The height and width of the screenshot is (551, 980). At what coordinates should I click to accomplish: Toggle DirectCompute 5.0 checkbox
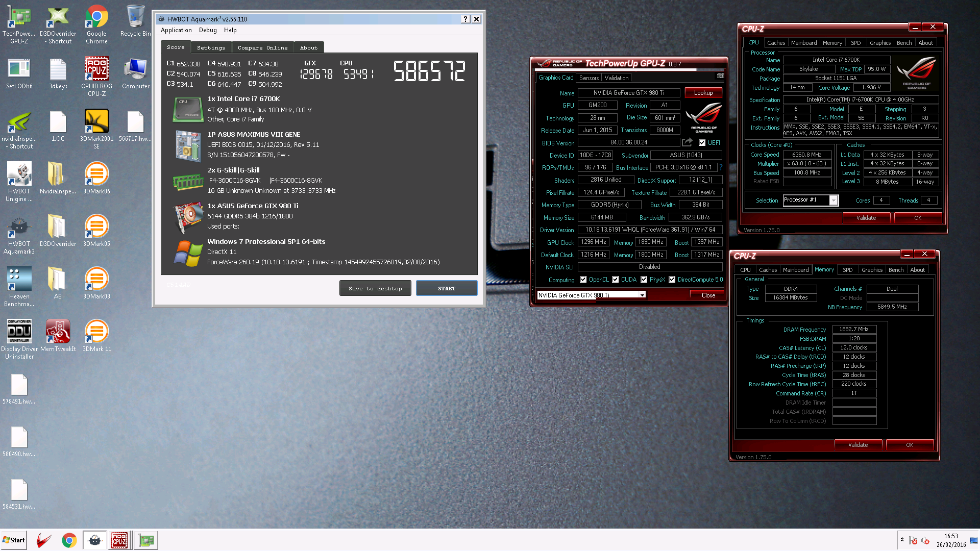672,280
